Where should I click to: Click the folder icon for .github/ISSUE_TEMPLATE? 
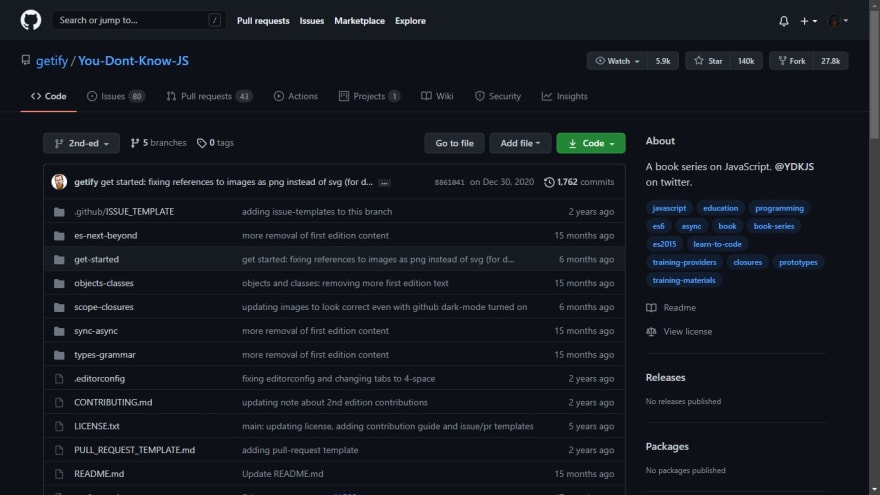tap(59, 212)
